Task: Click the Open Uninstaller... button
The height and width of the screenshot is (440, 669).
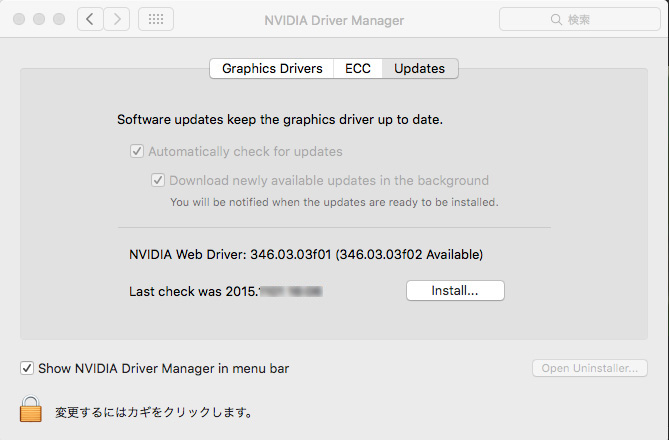Action: tap(590, 368)
